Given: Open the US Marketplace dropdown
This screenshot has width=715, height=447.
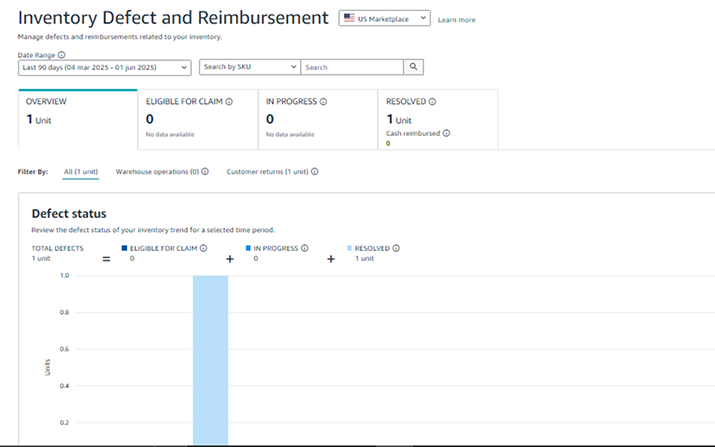Looking at the screenshot, I should coord(384,18).
